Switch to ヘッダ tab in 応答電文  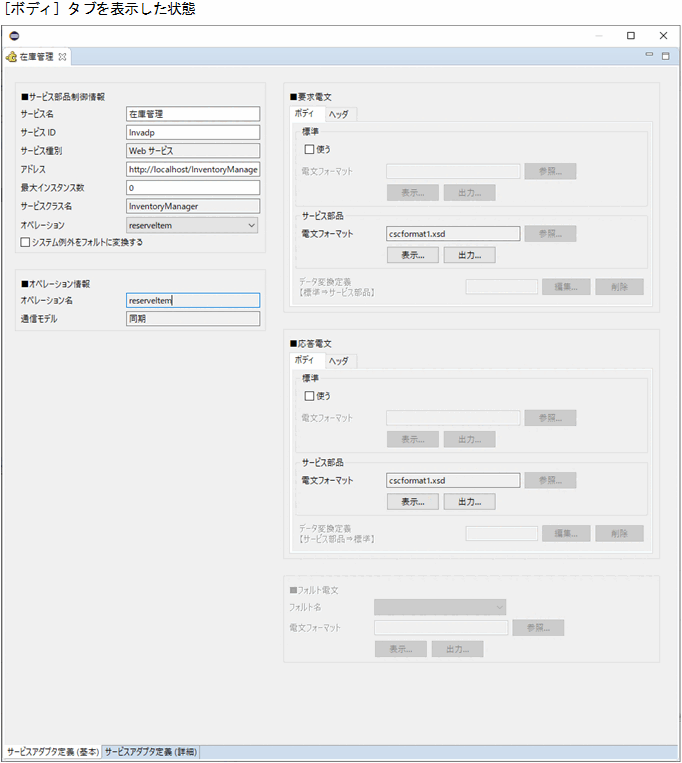pos(339,361)
